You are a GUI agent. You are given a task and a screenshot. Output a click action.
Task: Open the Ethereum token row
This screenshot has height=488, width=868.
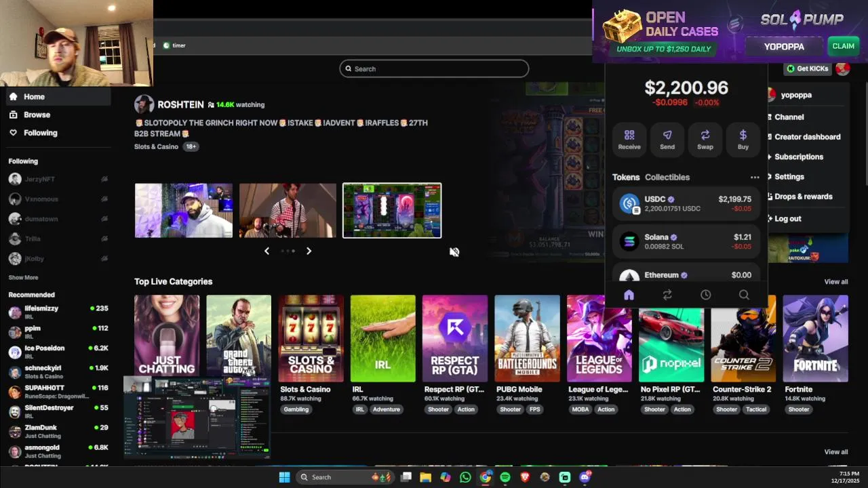pos(686,274)
